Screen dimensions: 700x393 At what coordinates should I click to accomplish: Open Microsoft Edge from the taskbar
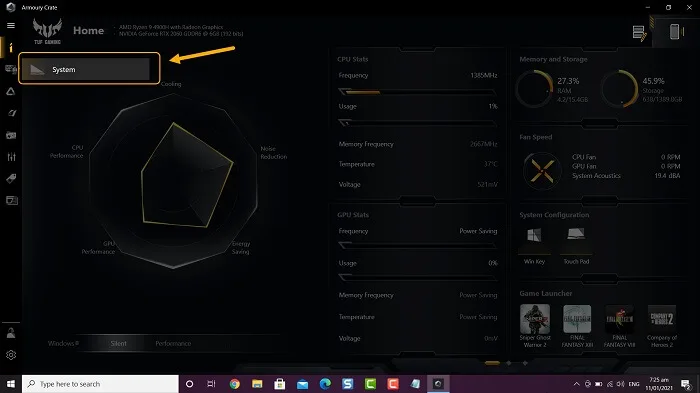[x=325, y=384]
